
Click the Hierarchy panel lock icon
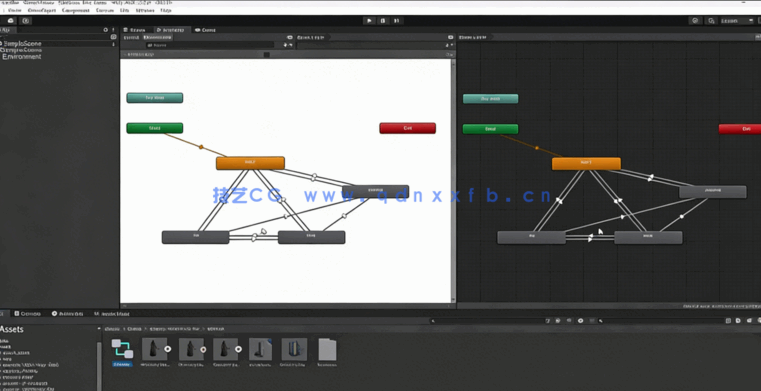[106, 30]
